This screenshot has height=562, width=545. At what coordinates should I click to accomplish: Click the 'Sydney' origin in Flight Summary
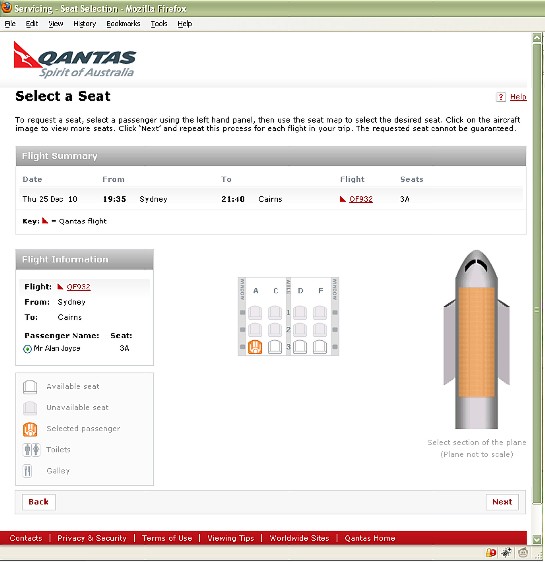coord(153,199)
